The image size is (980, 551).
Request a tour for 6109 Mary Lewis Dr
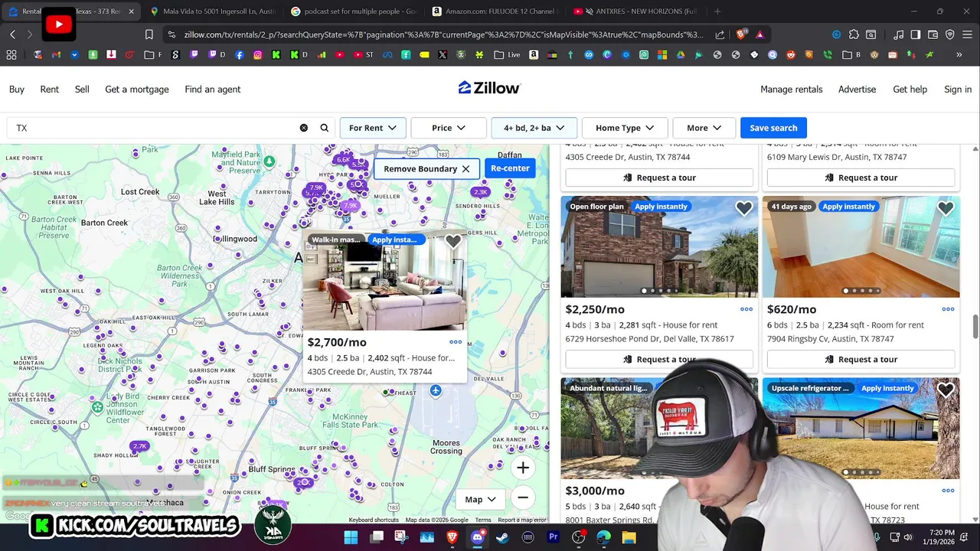coord(861,178)
